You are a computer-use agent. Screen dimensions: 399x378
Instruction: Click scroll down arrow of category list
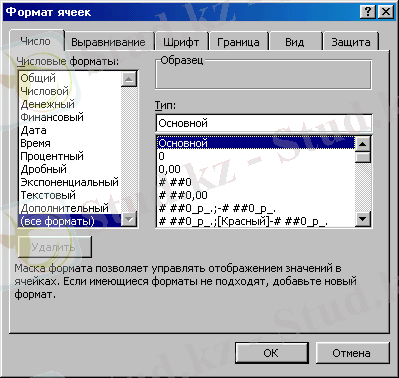pos(129,220)
